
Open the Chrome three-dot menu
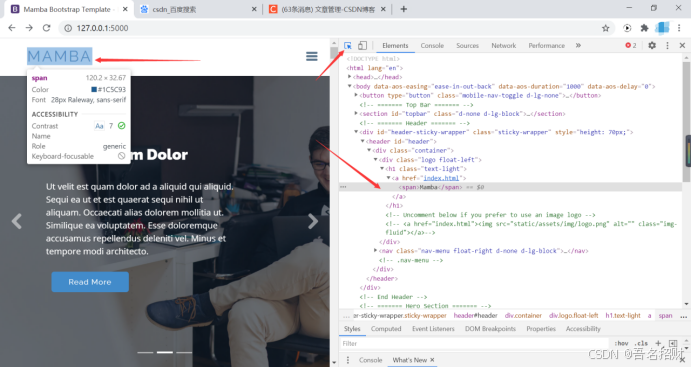click(680, 28)
